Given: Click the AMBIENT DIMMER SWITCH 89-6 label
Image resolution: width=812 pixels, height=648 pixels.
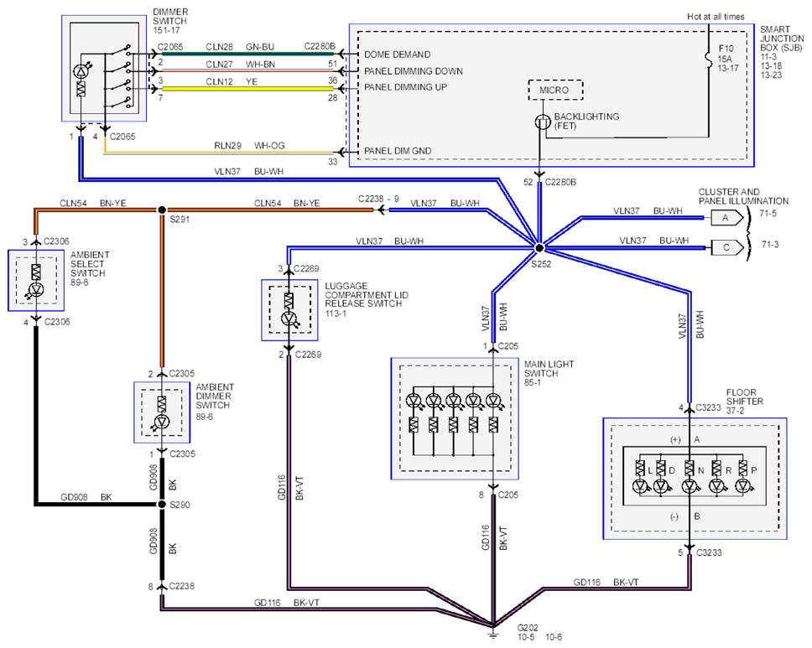Looking at the screenshot, I should pyautogui.click(x=215, y=402).
